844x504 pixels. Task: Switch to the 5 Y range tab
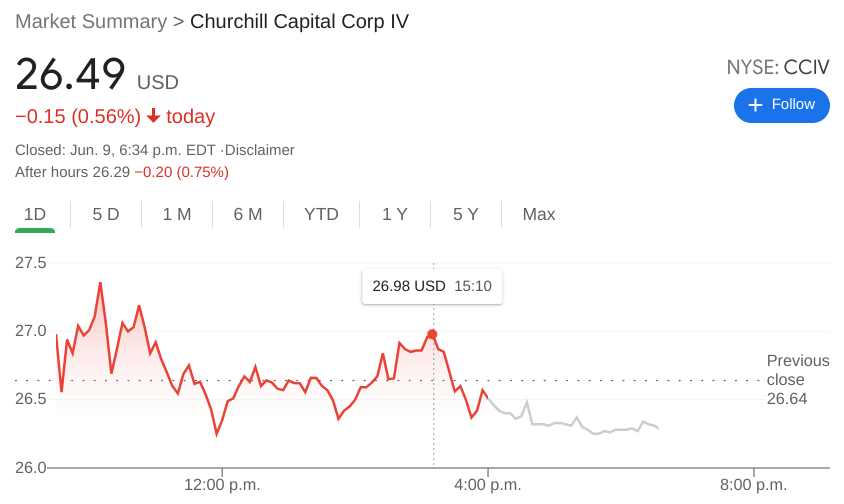[466, 214]
